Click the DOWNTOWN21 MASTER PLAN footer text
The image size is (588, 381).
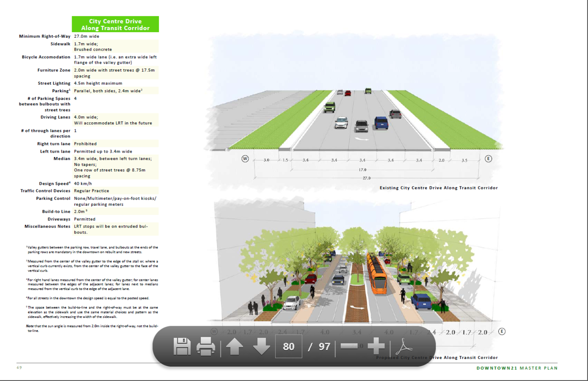[x=517, y=368]
